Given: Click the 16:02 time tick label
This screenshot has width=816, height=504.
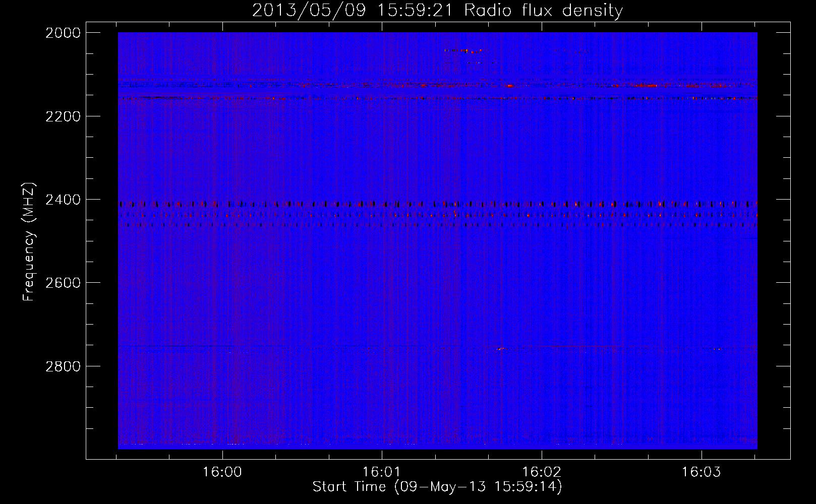Looking at the screenshot, I should [542, 472].
